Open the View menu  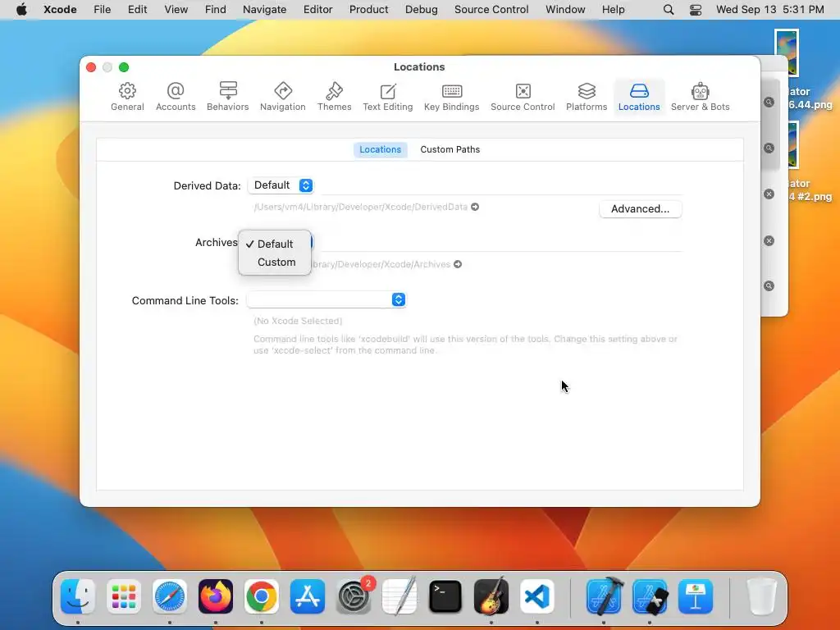point(176,10)
